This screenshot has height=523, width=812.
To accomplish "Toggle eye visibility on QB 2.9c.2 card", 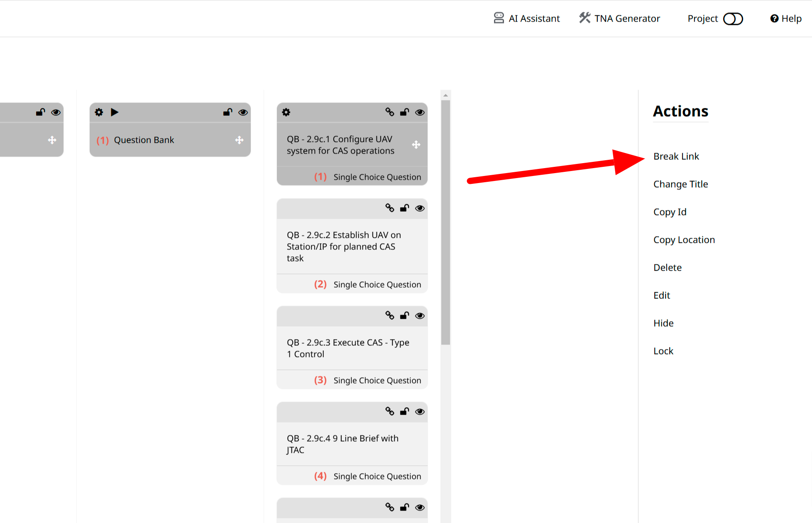I will tap(420, 208).
